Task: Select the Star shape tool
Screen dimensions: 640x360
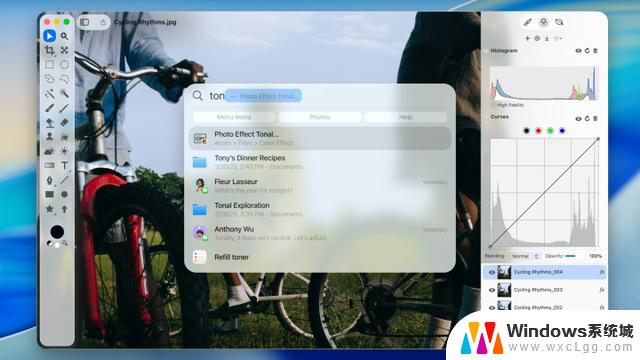Action: (x=49, y=209)
